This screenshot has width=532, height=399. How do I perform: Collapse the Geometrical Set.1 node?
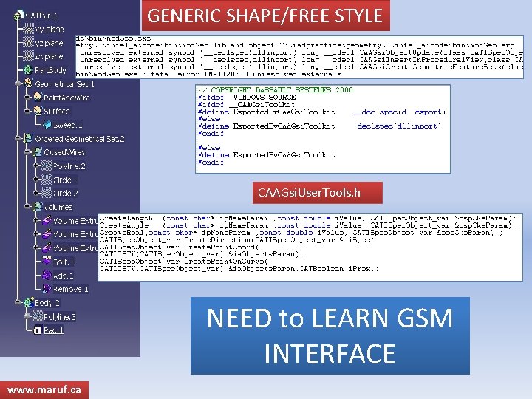point(18,83)
